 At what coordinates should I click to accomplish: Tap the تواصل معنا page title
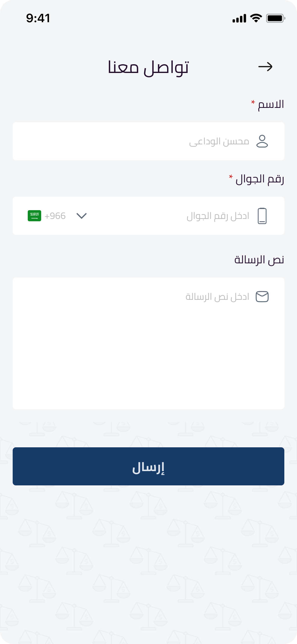point(148,67)
